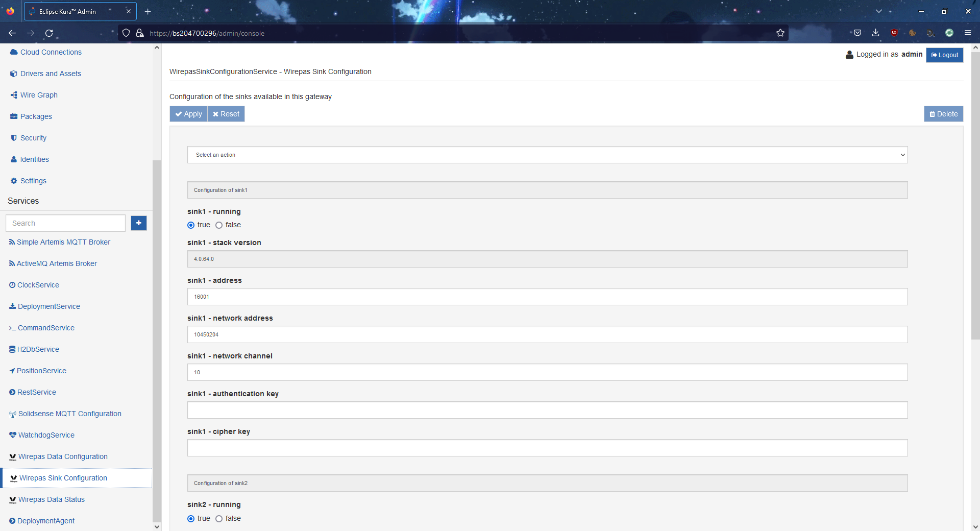The image size is (980, 531).
Task: Click the Wirepas Data Configuration icon
Action: (13, 456)
